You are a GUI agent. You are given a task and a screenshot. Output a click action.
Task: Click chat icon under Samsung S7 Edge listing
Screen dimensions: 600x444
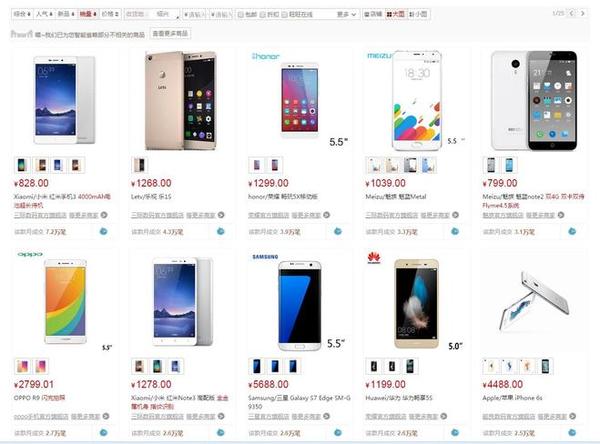tap(338, 433)
